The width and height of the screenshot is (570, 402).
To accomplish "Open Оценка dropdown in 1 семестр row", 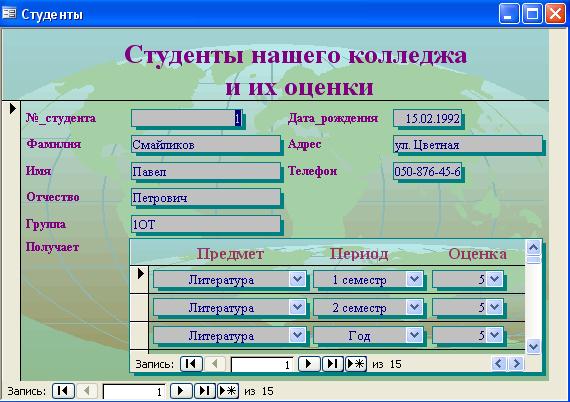I will coord(494,280).
